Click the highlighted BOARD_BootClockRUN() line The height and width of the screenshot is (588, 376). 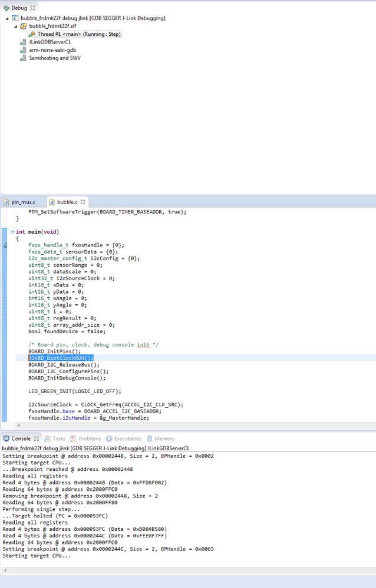click(x=61, y=358)
